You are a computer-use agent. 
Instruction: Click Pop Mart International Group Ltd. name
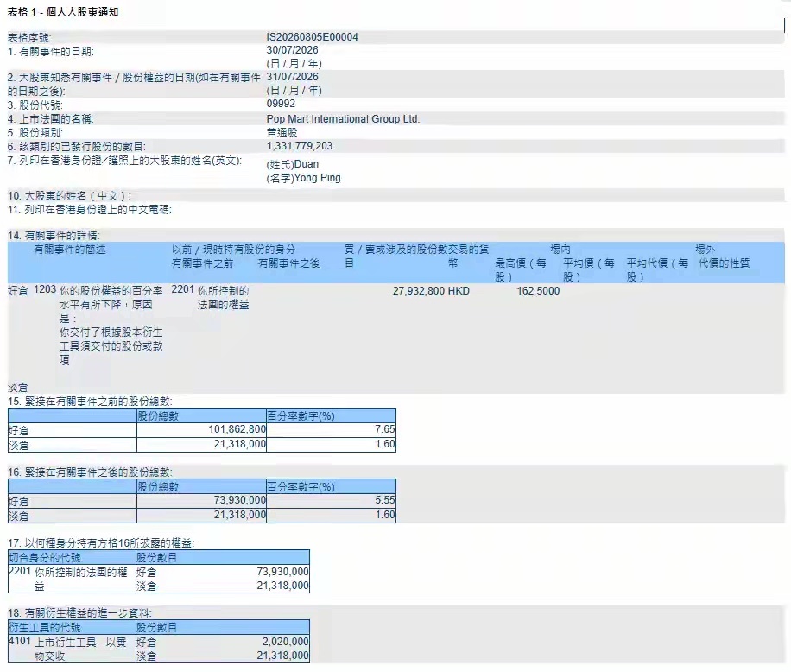tap(343, 119)
